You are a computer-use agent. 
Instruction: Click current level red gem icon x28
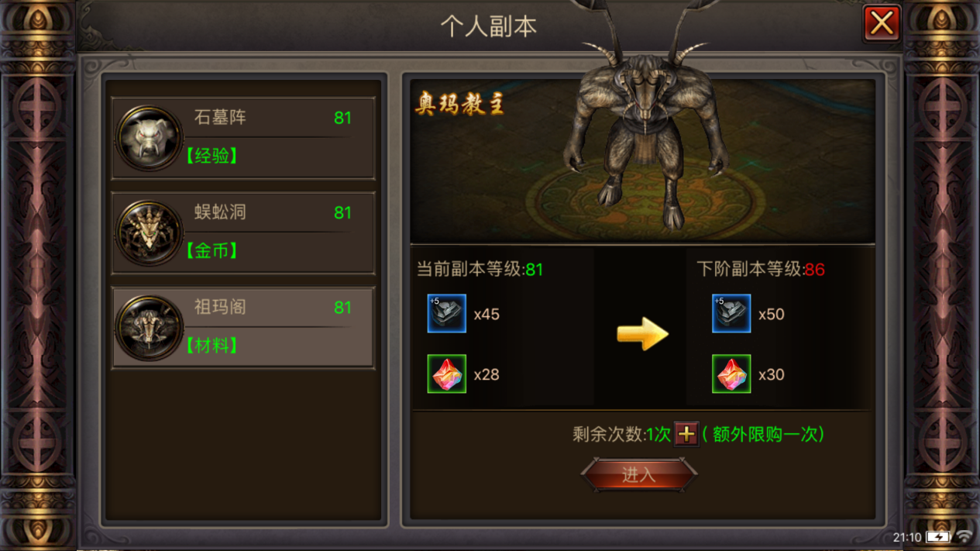coord(447,374)
